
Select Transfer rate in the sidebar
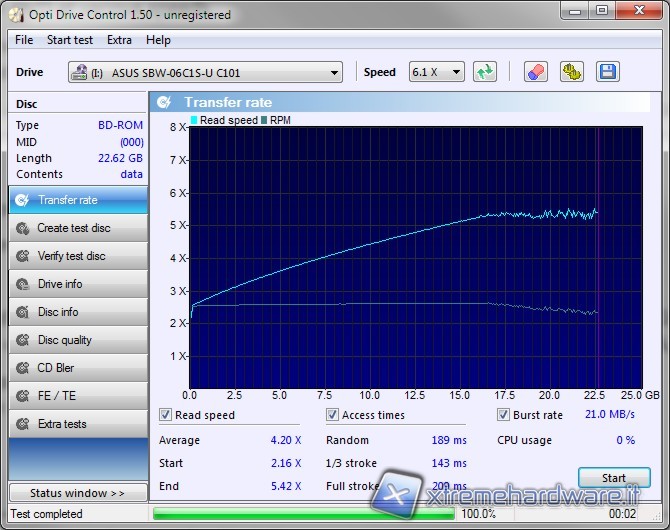(x=78, y=200)
